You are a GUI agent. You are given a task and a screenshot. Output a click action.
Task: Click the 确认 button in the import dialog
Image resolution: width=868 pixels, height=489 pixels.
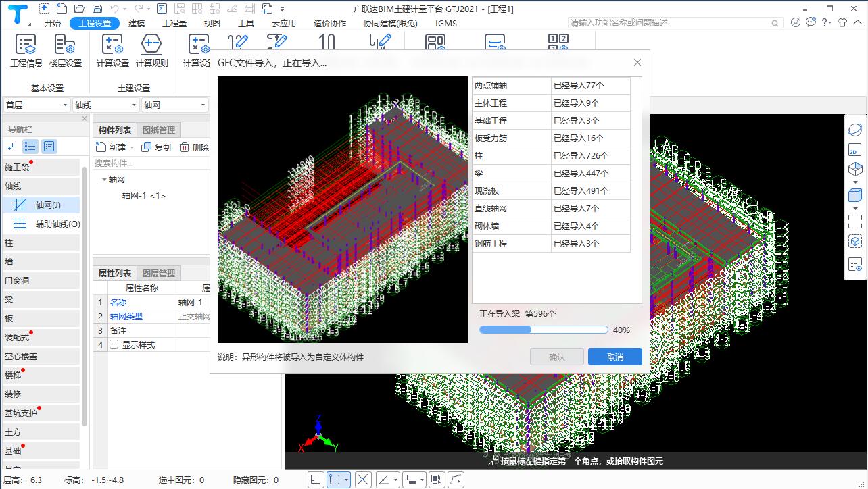557,357
